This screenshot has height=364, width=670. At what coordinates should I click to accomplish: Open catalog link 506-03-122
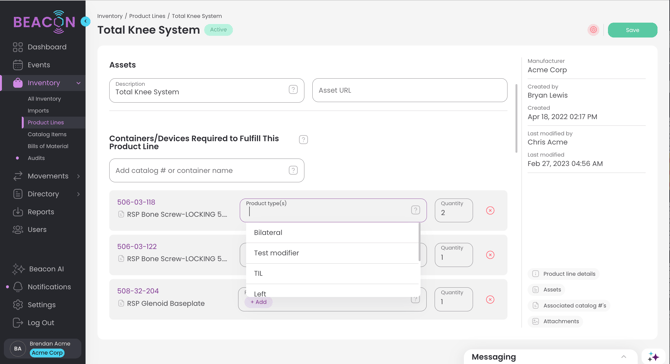coord(137,247)
